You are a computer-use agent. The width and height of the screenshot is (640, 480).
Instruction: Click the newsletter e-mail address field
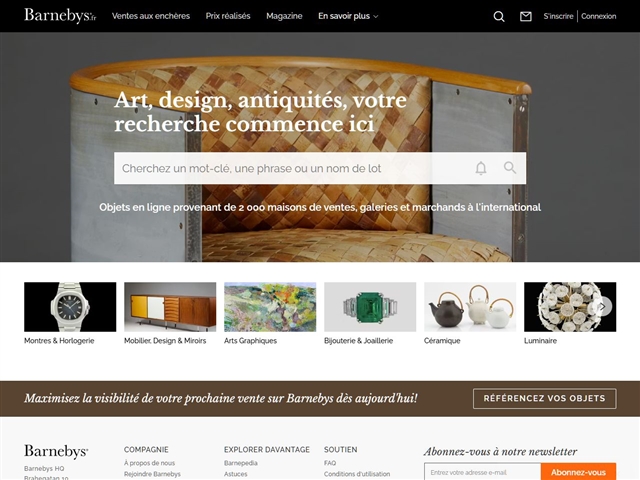[482, 472]
